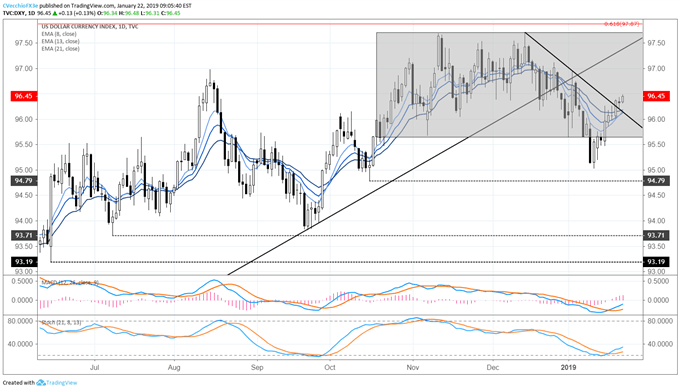Click the 93.71 level tag on right scale
Screen dimensions: 680x390
656,236
